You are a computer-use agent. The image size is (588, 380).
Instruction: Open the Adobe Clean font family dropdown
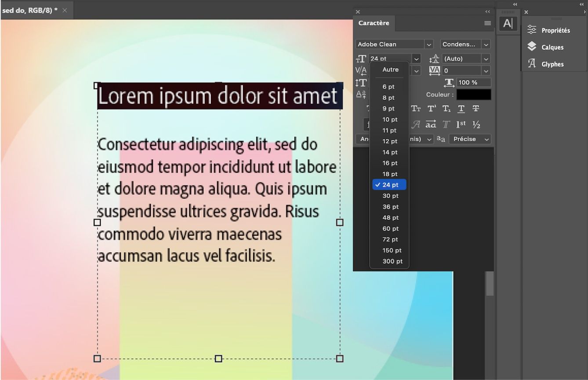[428, 44]
